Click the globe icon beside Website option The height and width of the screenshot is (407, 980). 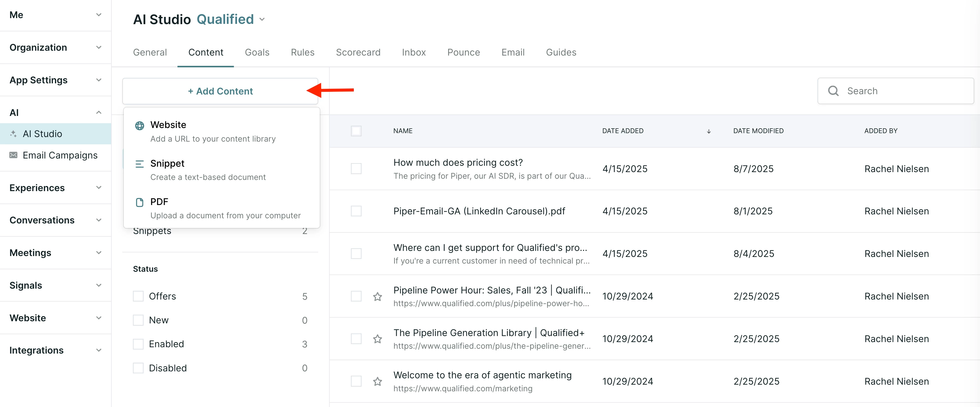[139, 126]
